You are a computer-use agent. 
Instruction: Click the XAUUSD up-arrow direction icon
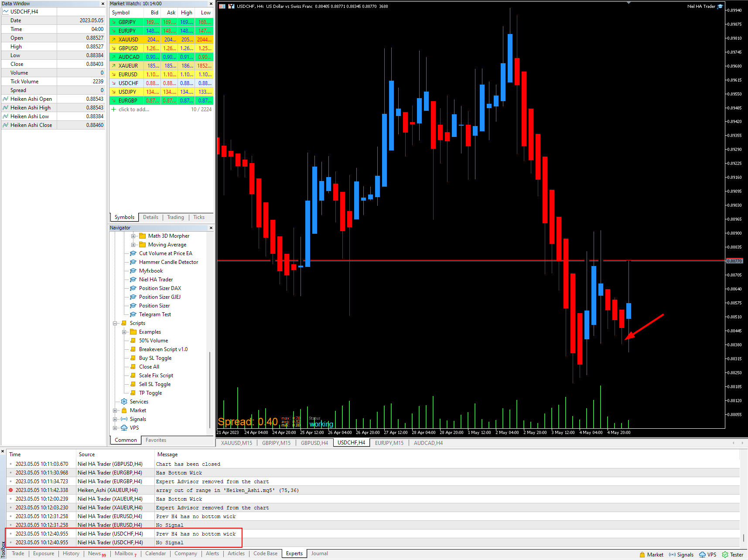click(x=114, y=40)
